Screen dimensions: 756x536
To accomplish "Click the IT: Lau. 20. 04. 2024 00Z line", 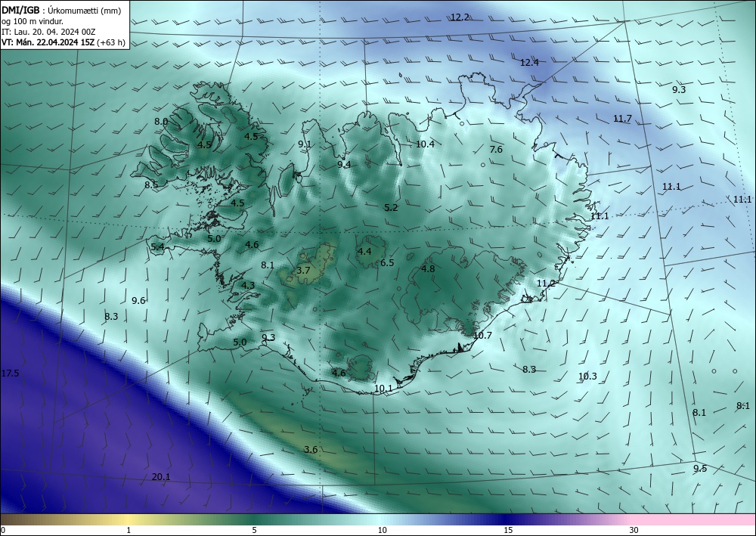I will 48,32.
